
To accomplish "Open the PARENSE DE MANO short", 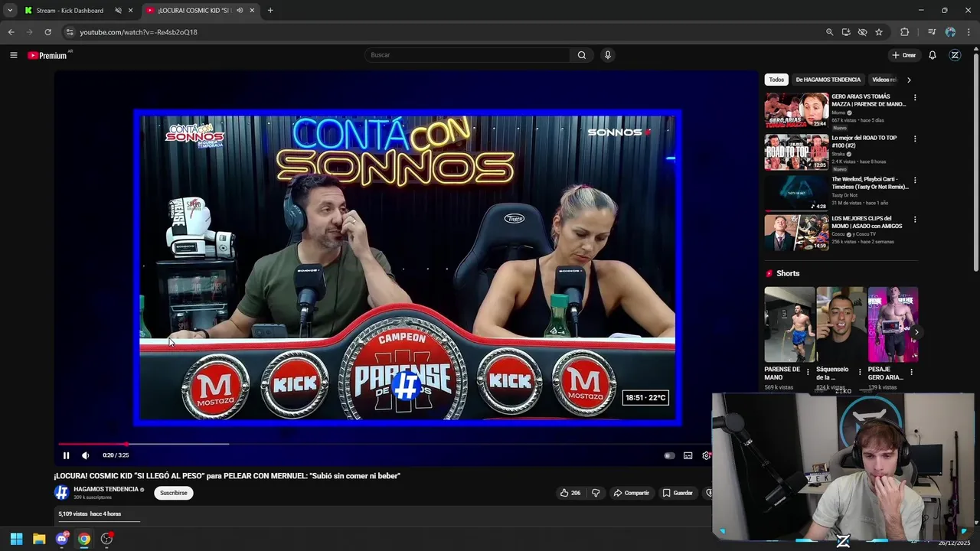I will point(789,324).
